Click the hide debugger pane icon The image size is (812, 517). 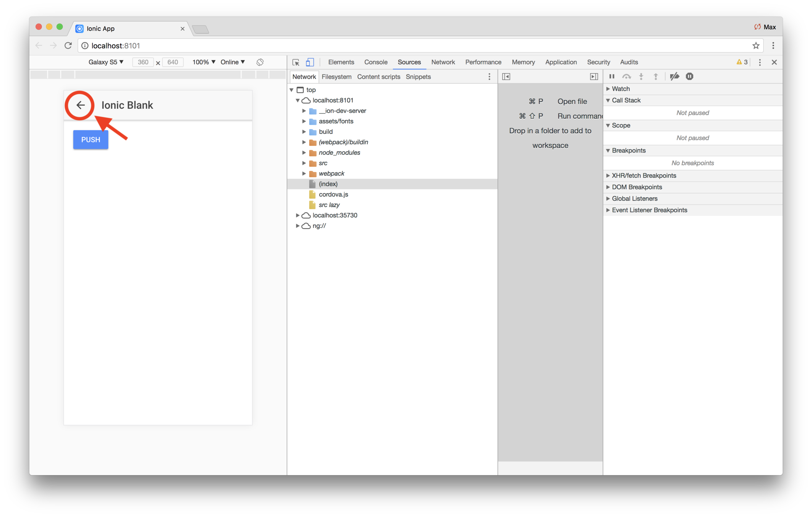pos(594,77)
